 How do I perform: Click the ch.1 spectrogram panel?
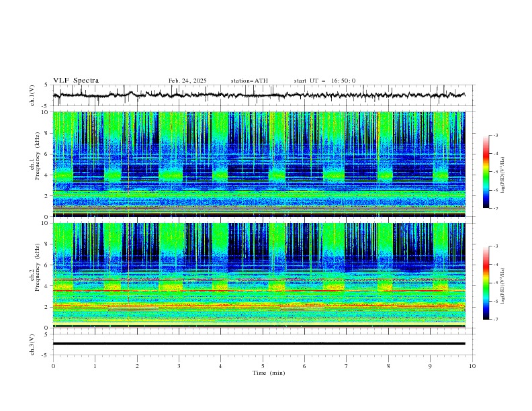point(259,164)
